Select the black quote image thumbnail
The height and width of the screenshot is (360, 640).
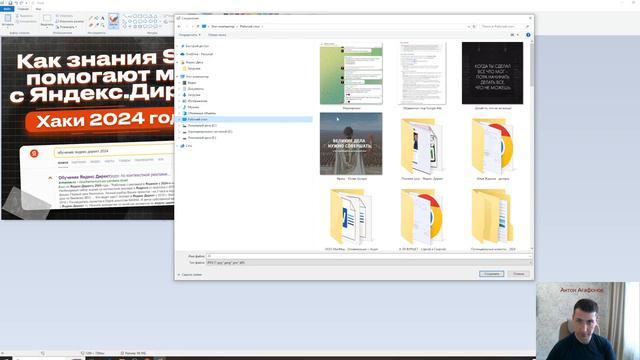tap(492, 73)
